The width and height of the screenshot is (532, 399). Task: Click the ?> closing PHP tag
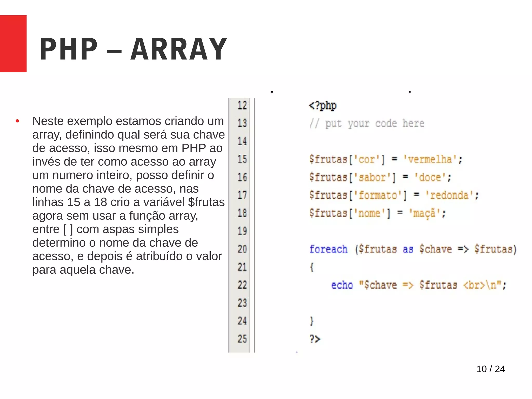(x=315, y=339)
